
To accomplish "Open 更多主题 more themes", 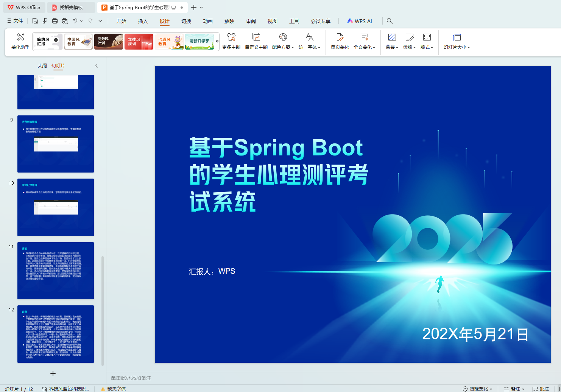I will [x=231, y=41].
